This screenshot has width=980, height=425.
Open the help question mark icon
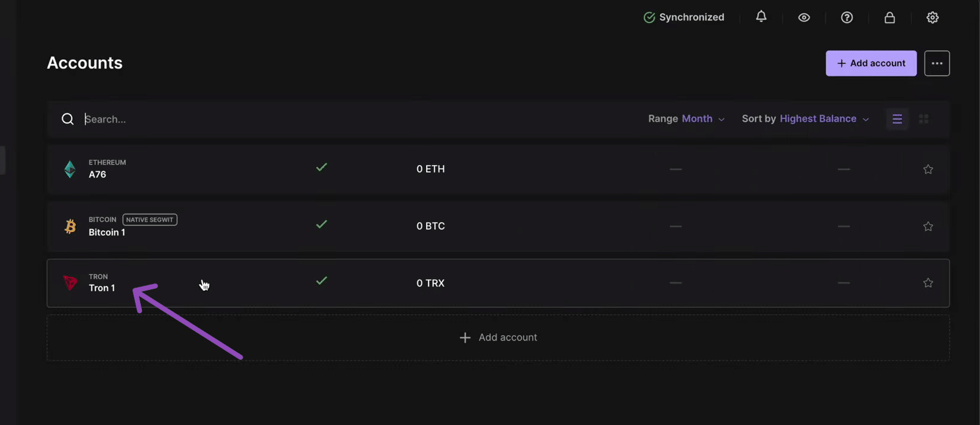[x=847, y=18]
